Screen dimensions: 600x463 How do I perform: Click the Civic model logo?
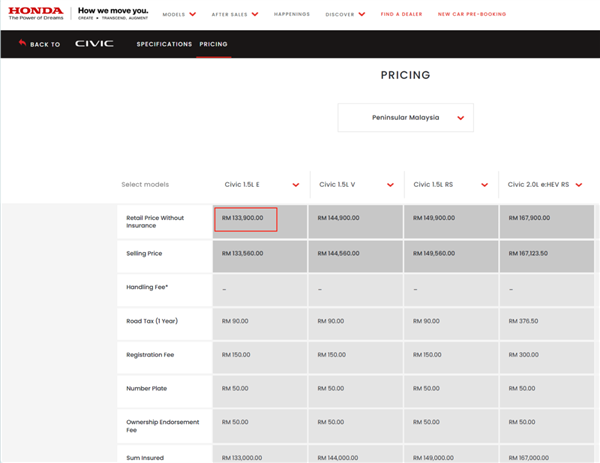94,44
